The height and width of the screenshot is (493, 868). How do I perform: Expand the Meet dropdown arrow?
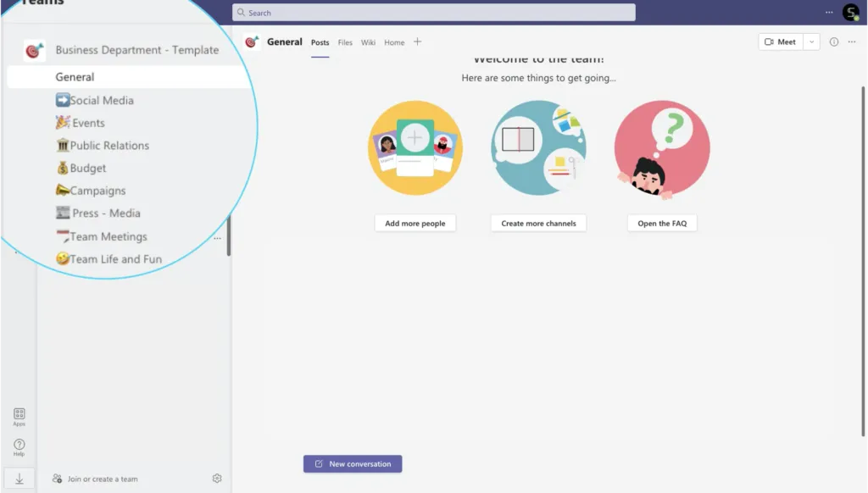coord(811,42)
